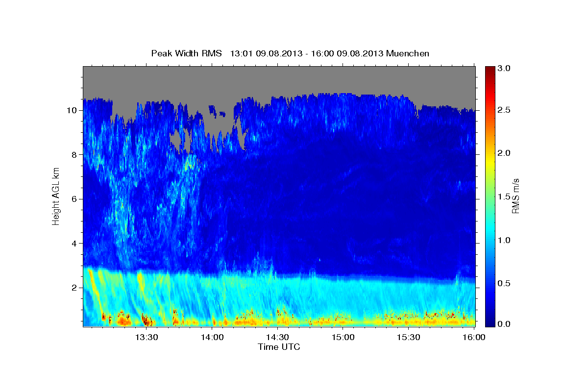
Task: Click the plot title 'Peak Width RMS'
Action: pyautogui.click(x=186, y=53)
